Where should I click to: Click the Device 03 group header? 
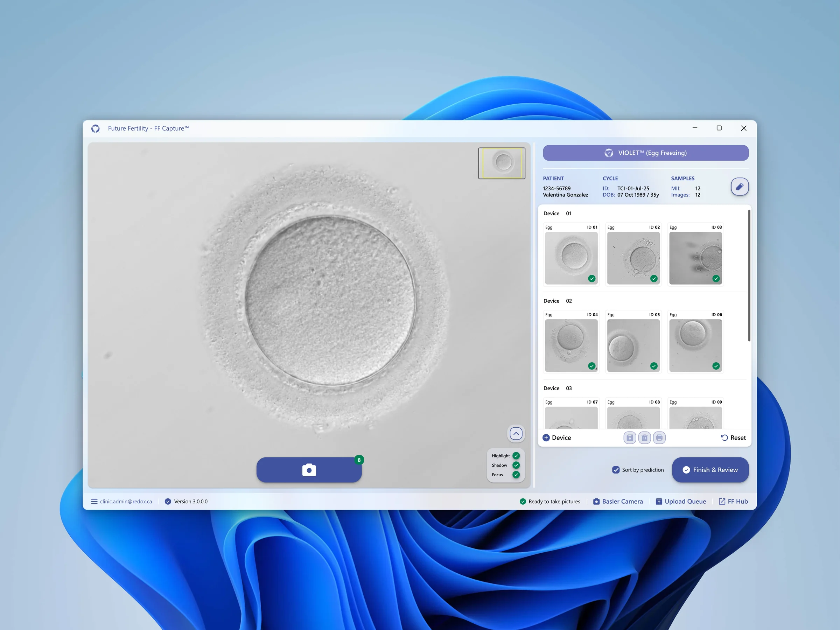(557, 388)
